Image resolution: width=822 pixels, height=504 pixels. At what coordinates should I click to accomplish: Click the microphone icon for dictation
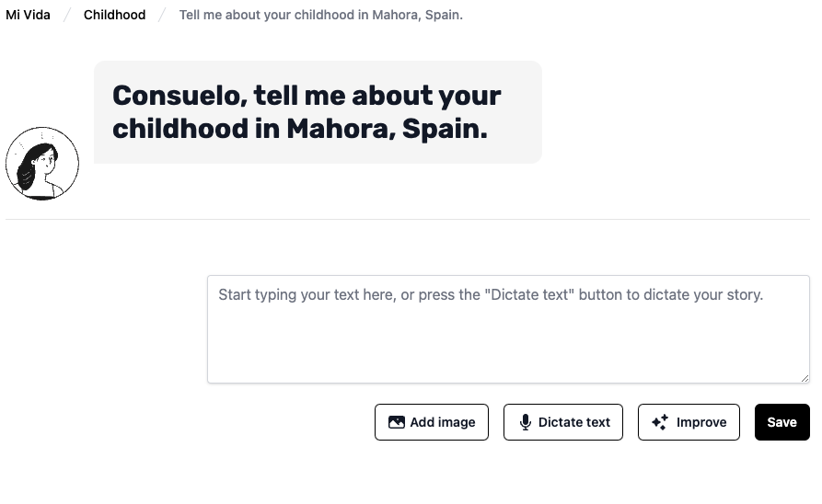[526, 422]
